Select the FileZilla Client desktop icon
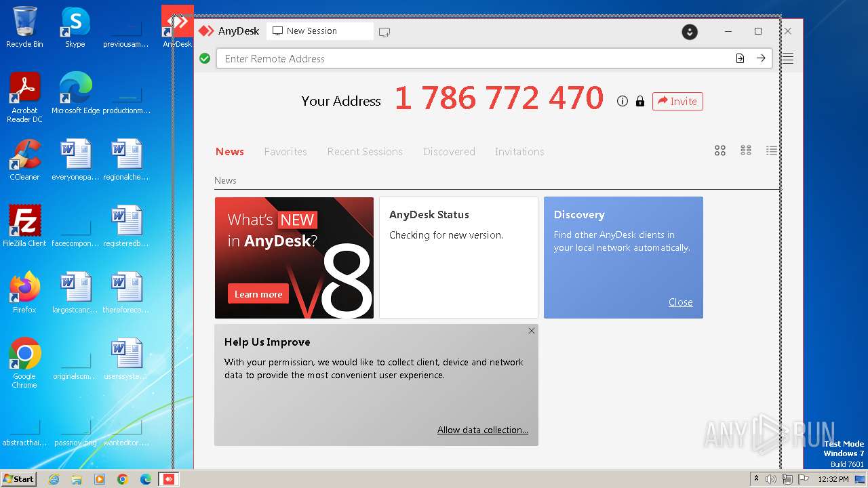 coord(24,227)
